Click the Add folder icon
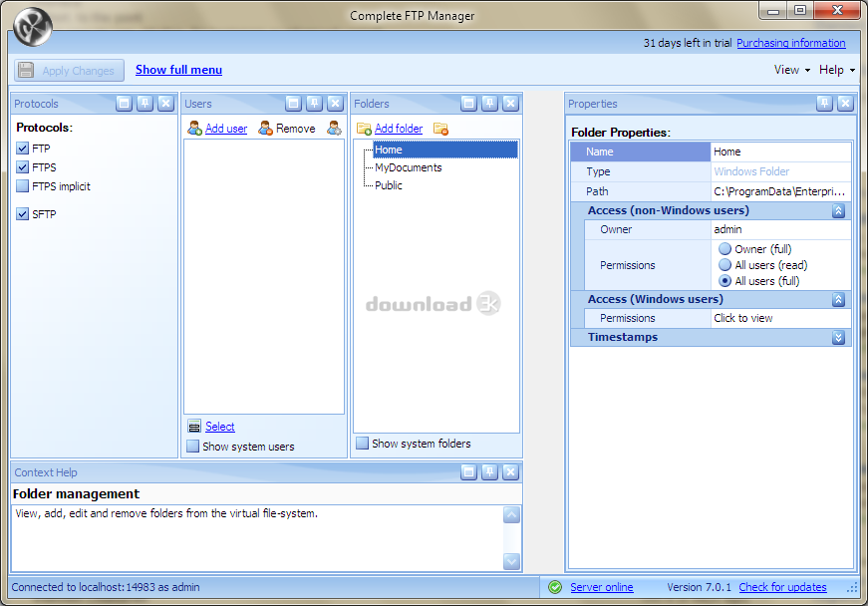The image size is (868, 606). 364,129
